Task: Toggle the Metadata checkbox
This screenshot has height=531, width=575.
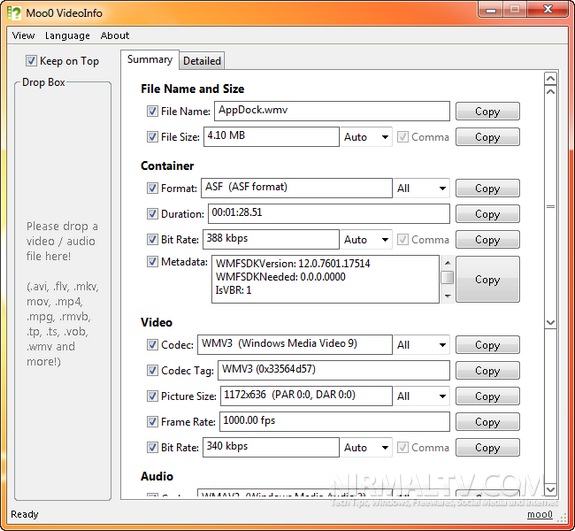Action: (152, 261)
